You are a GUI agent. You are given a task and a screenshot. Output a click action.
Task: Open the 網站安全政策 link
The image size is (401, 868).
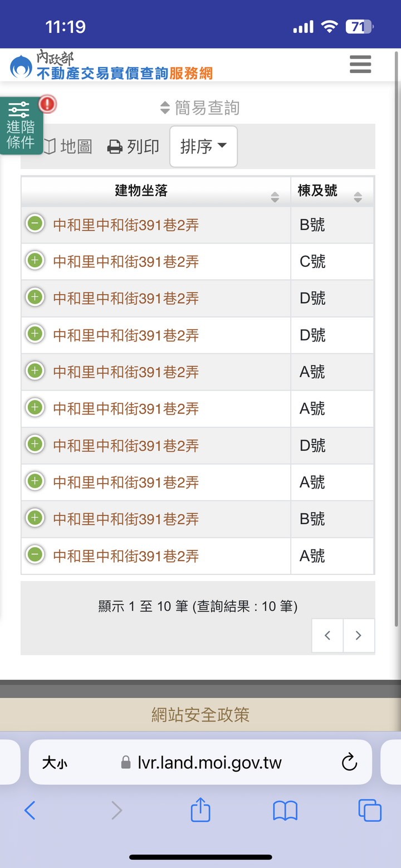pyautogui.click(x=200, y=714)
